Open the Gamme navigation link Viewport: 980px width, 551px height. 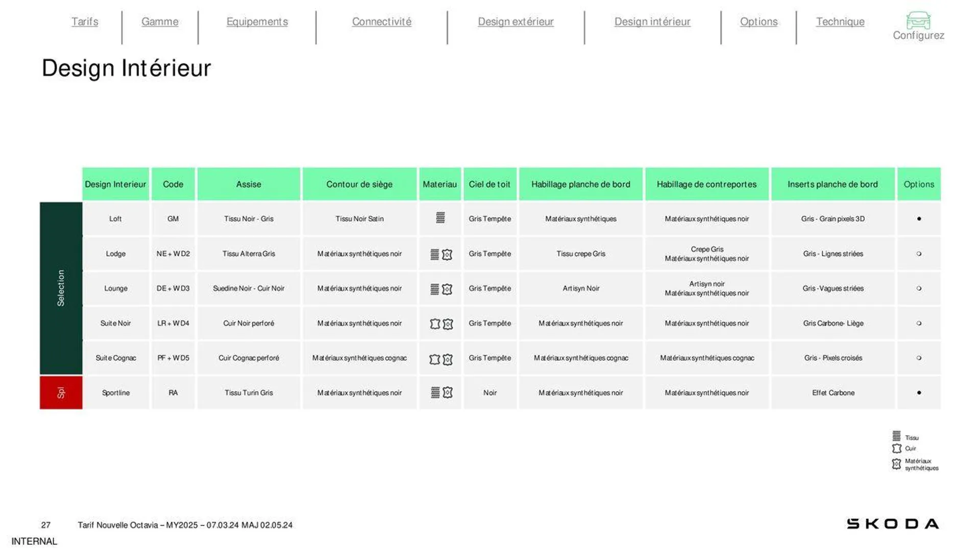pos(160,21)
